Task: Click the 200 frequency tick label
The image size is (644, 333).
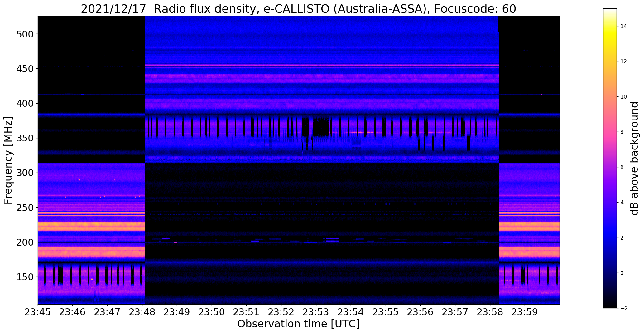Action: click(x=25, y=242)
